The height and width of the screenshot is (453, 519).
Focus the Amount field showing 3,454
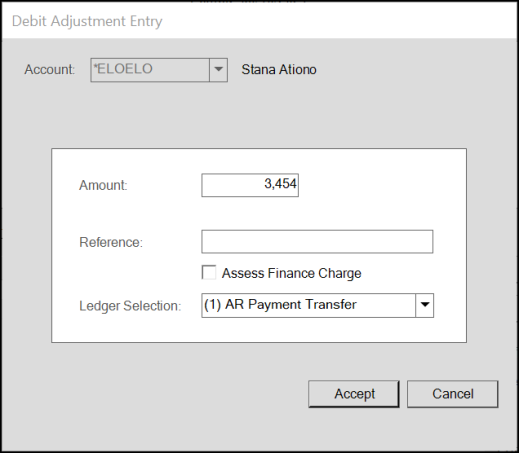coord(250,185)
